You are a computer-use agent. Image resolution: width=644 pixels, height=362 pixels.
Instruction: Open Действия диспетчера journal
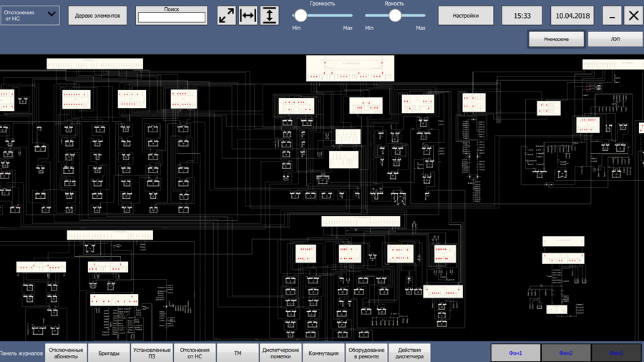(x=409, y=353)
